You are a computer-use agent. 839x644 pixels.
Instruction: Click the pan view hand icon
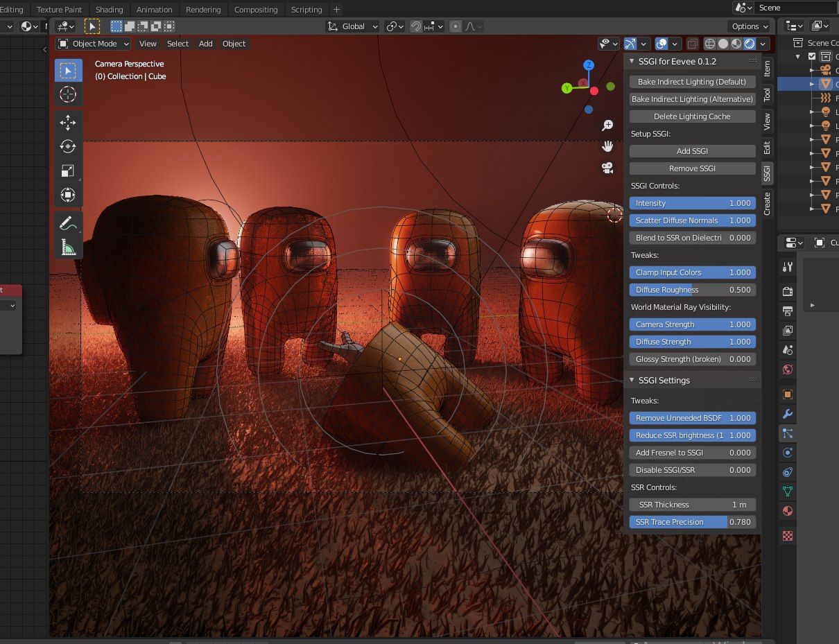click(x=607, y=146)
